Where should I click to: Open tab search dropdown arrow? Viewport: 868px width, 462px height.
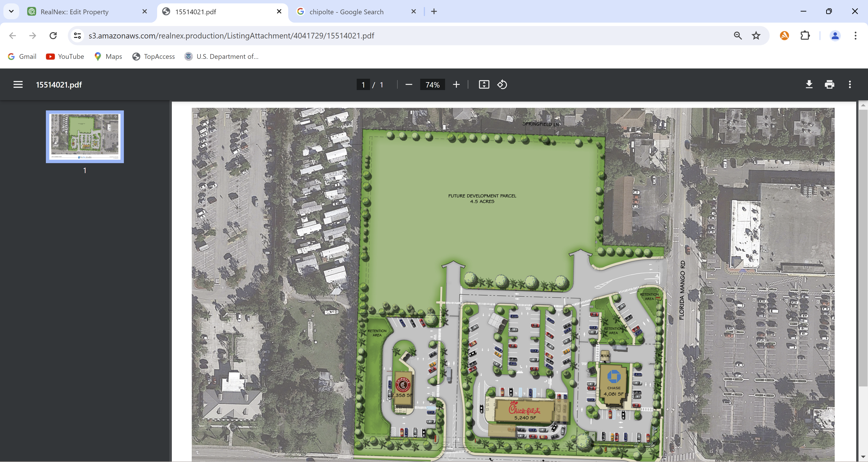point(11,12)
